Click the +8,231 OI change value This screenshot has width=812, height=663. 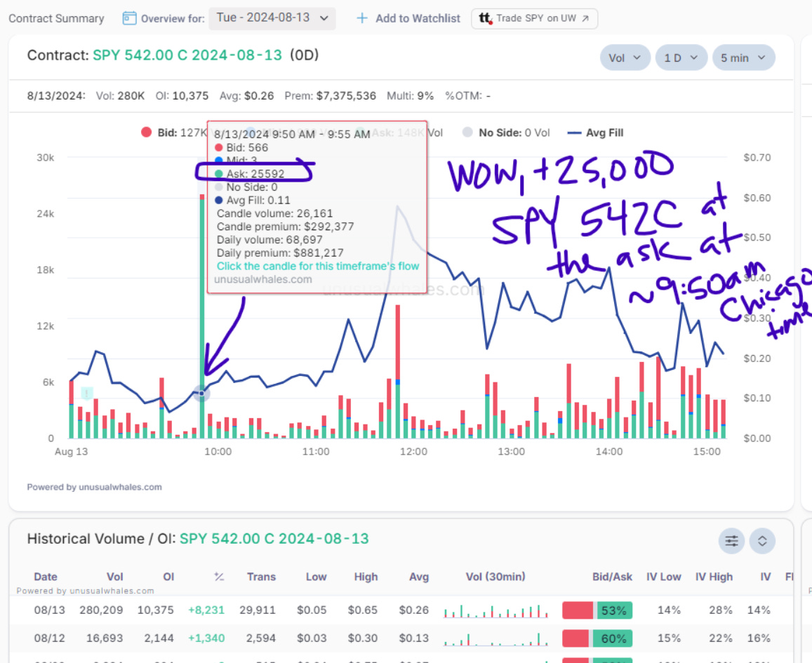206,610
